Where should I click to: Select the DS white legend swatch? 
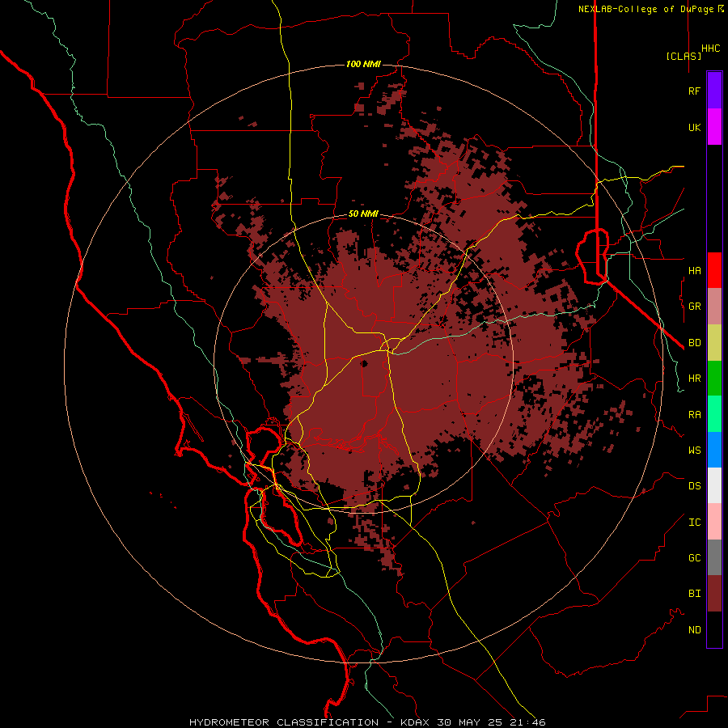pos(714,485)
